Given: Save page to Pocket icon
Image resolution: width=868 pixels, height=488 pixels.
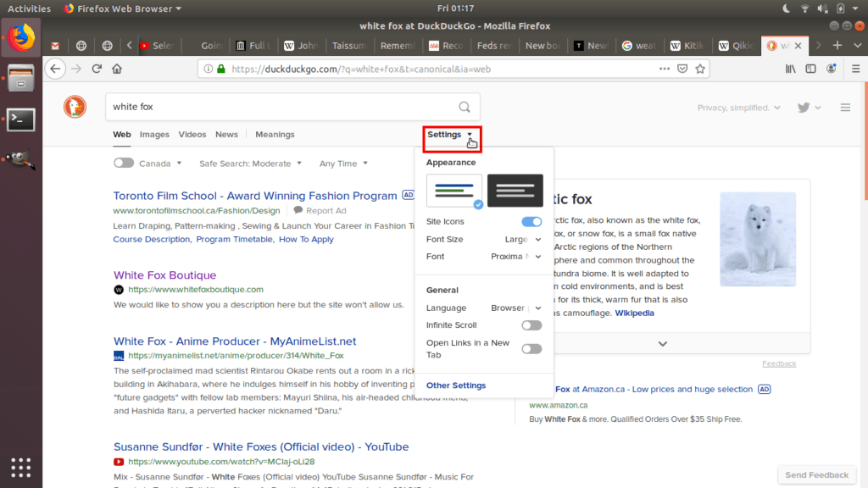Looking at the screenshot, I should (x=682, y=69).
